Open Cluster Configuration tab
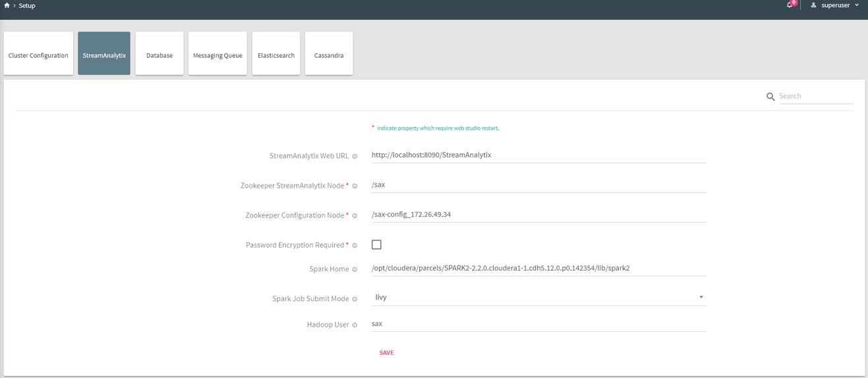868x378 pixels. coord(38,53)
